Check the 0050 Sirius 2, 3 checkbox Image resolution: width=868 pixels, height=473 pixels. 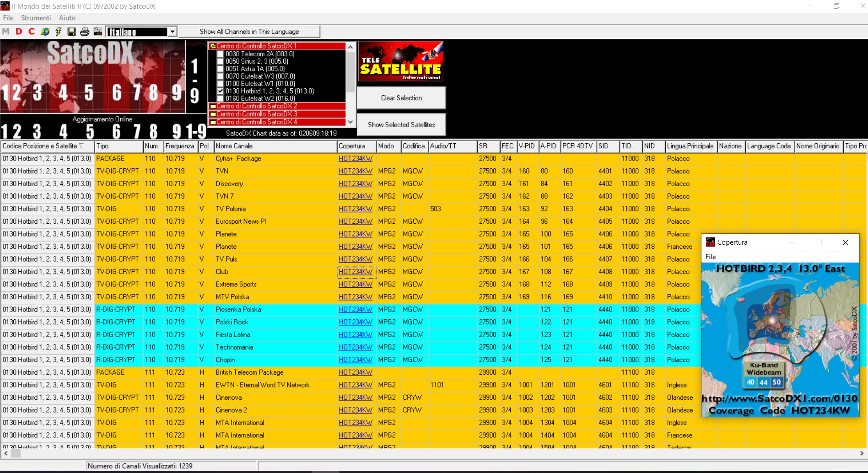(x=221, y=61)
